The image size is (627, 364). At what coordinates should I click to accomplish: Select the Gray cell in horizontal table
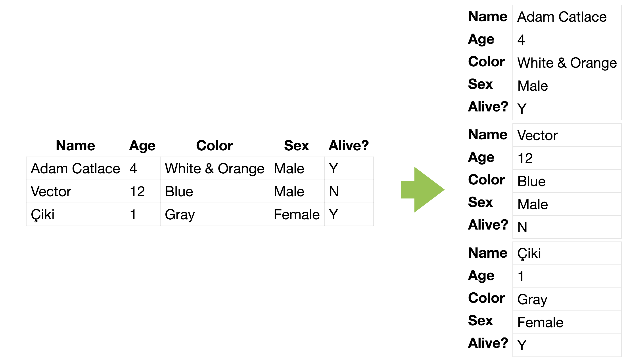point(180,215)
